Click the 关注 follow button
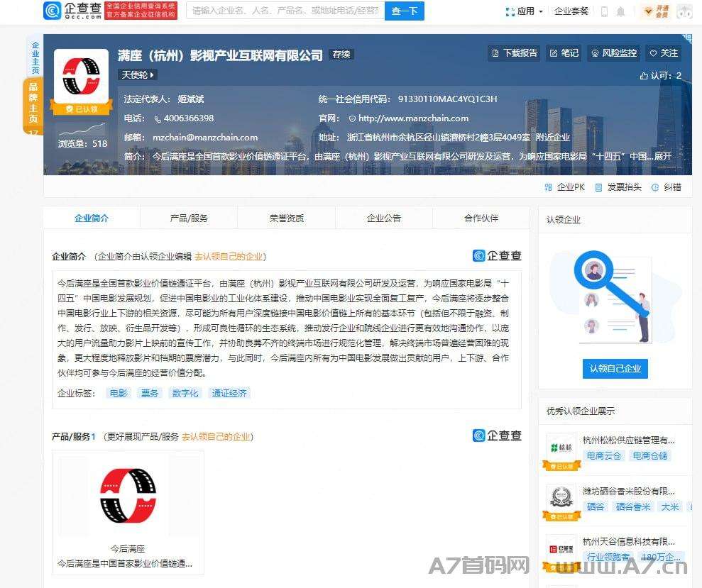This screenshot has height=588, width=702. pos(664,53)
